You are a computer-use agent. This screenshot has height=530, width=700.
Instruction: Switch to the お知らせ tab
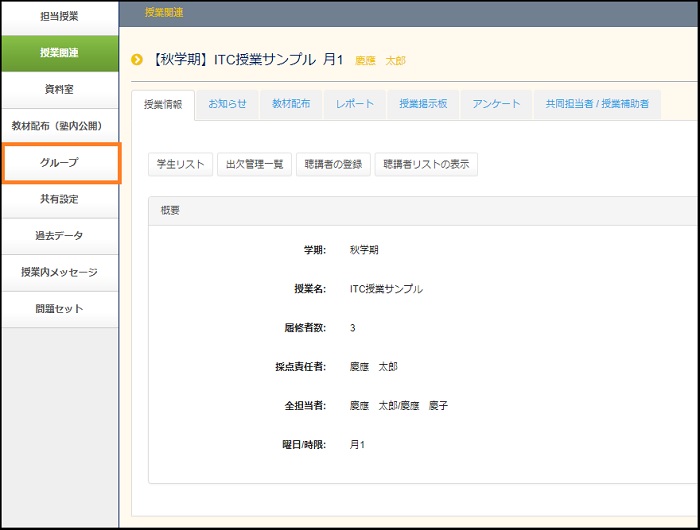(x=227, y=104)
